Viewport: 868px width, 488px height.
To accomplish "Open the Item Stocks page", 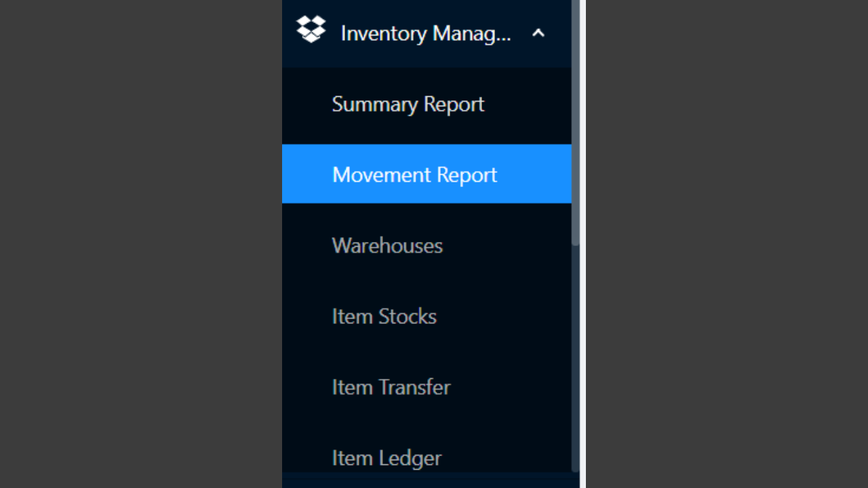I will pyautogui.click(x=384, y=317).
